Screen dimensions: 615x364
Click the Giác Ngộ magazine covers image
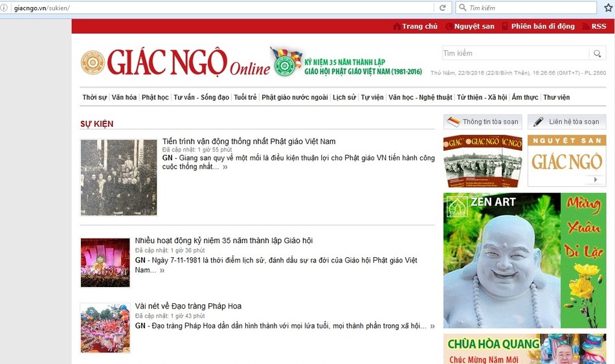pos(483,161)
